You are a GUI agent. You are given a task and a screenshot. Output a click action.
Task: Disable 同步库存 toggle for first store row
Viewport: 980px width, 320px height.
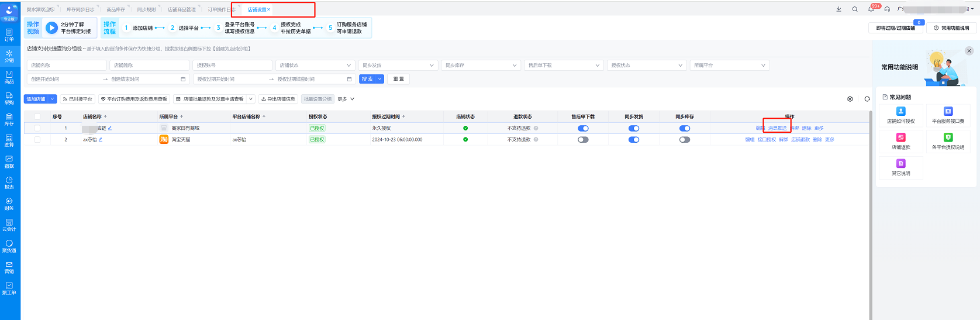point(685,128)
